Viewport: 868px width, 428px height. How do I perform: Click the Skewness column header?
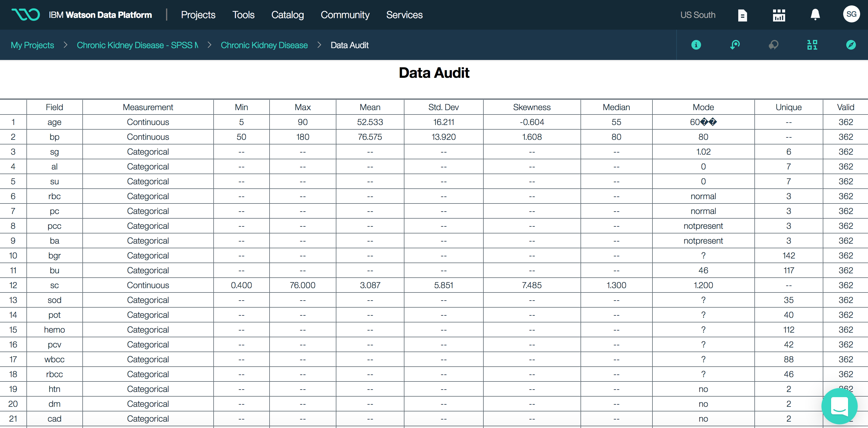(532, 107)
